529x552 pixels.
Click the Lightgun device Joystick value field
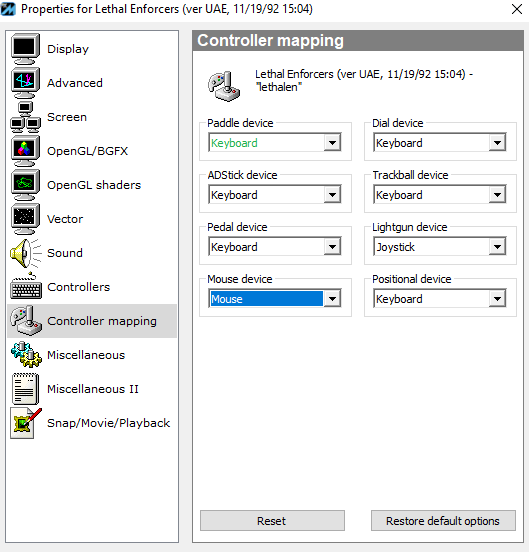point(432,247)
